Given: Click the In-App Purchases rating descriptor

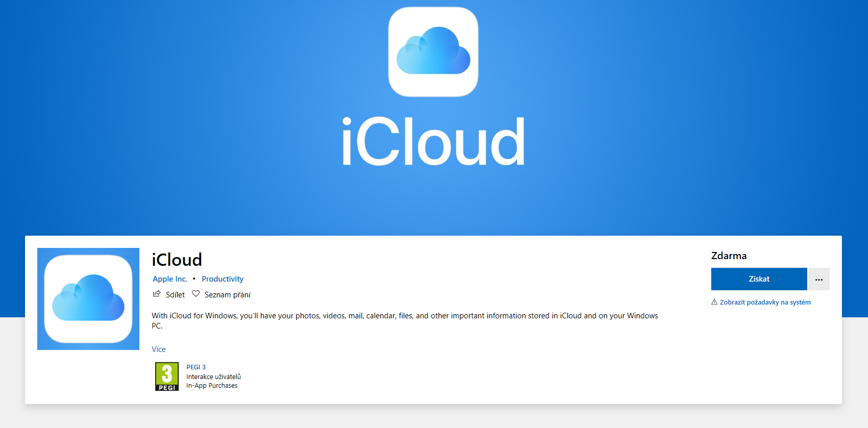Looking at the screenshot, I should [x=212, y=386].
